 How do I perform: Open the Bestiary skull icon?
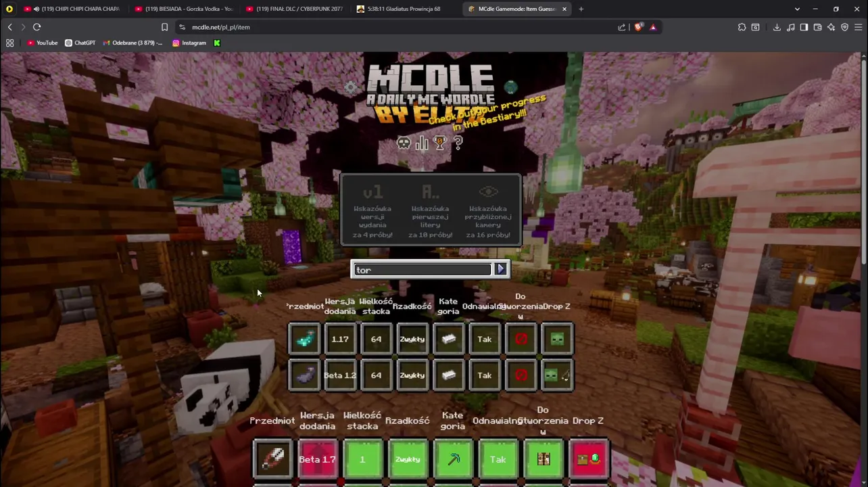pos(404,143)
